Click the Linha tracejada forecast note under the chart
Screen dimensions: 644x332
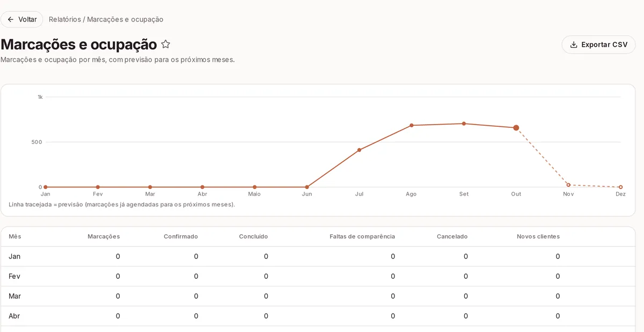point(122,205)
